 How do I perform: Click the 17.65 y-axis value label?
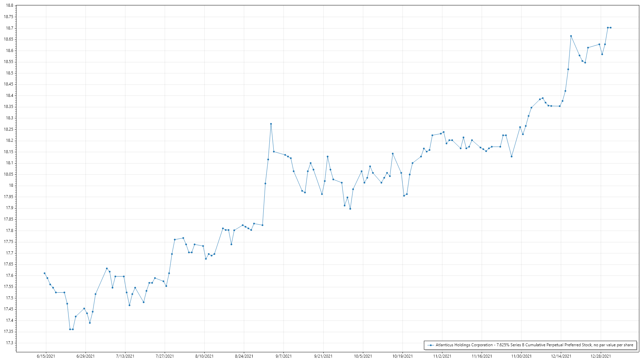click(9, 264)
